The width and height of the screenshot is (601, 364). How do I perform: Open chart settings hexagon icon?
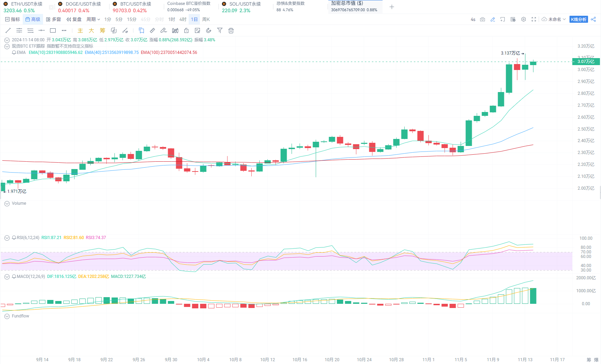pos(524,19)
